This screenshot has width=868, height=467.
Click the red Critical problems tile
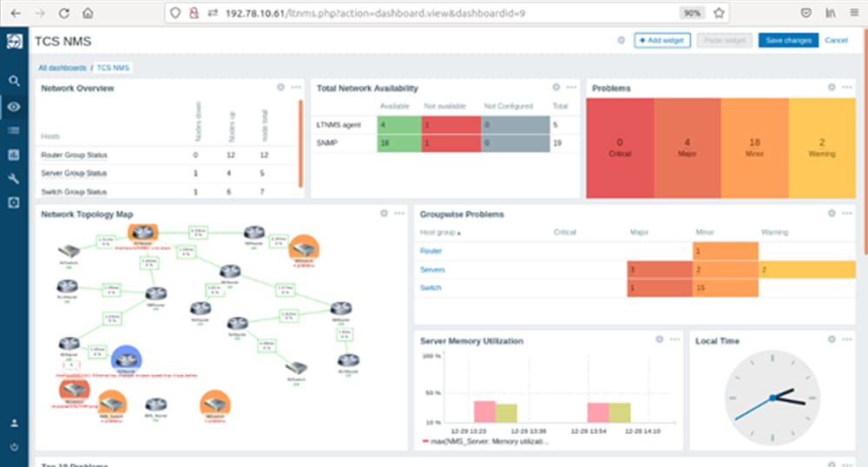[620, 148]
